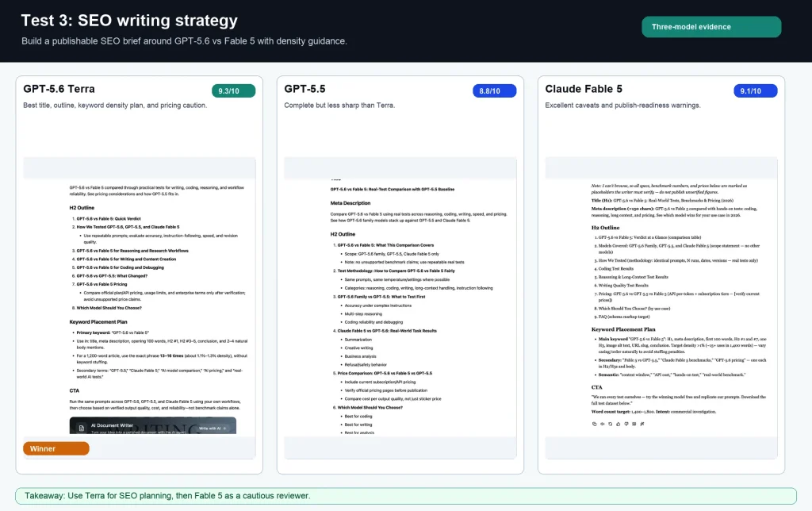Click the last icon in Claude response action row
Image resolution: width=812 pixels, height=511 pixels.
[x=642, y=424]
